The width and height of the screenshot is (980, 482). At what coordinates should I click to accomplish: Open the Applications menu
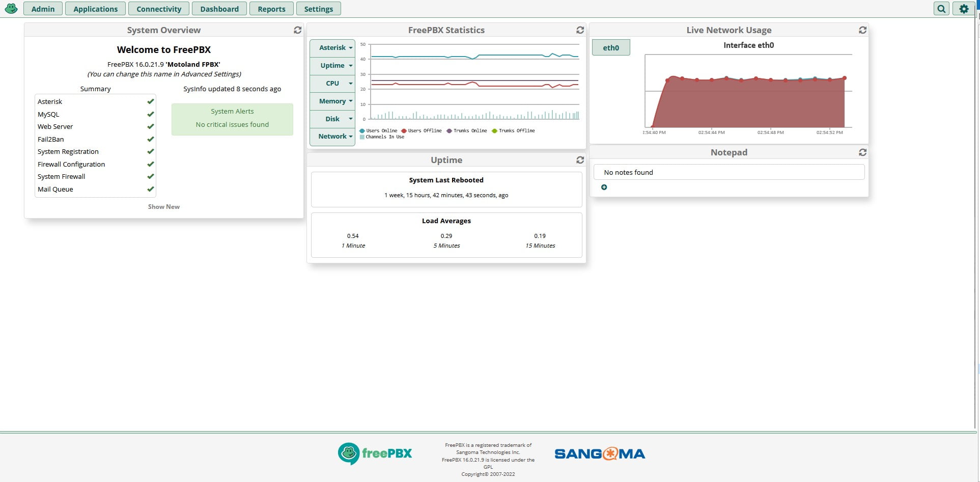(x=95, y=9)
